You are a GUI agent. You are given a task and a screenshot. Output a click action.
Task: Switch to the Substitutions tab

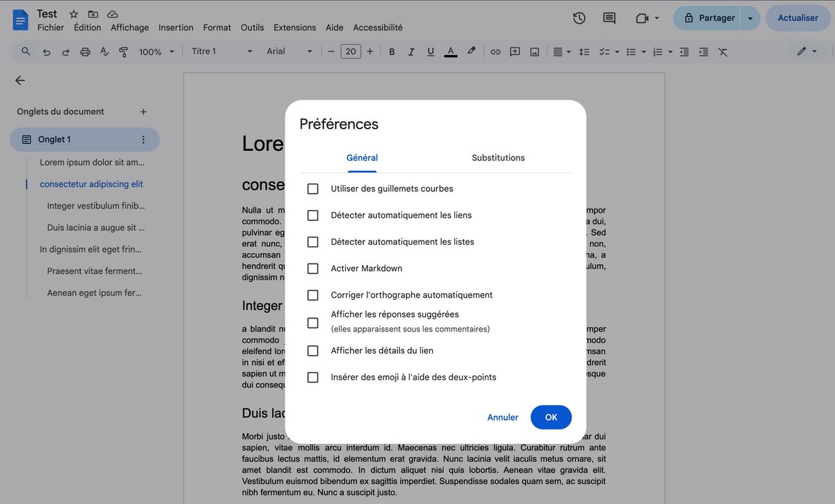[x=498, y=158]
